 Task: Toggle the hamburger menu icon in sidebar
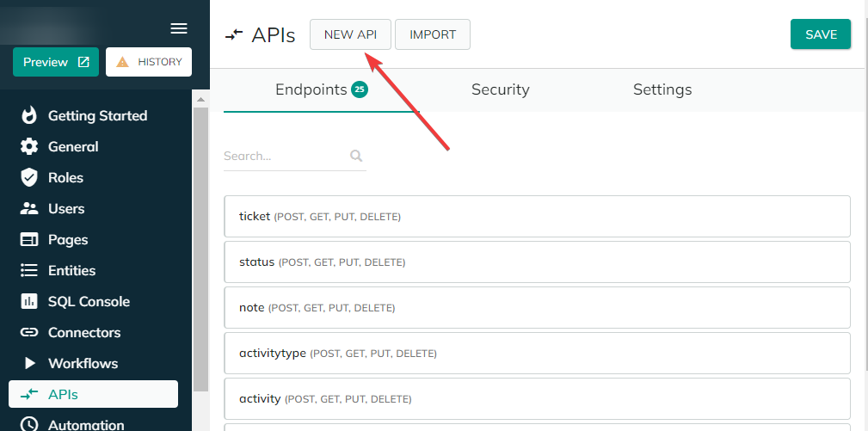(179, 28)
